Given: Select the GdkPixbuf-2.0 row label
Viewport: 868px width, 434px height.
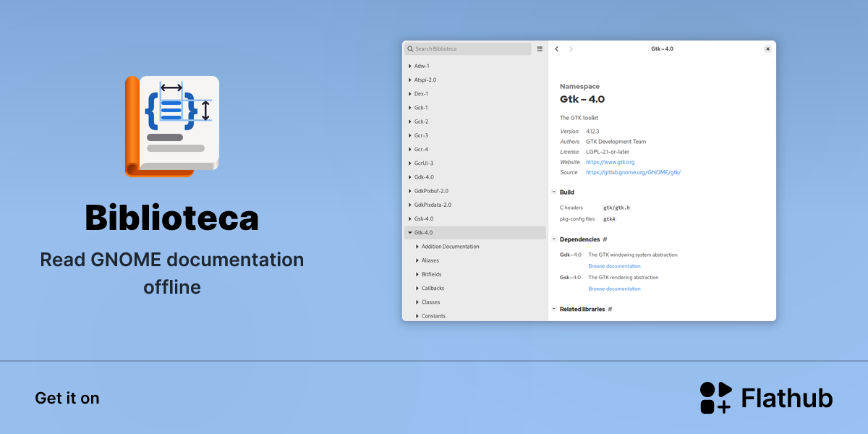Looking at the screenshot, I should [x=431, y=191].
